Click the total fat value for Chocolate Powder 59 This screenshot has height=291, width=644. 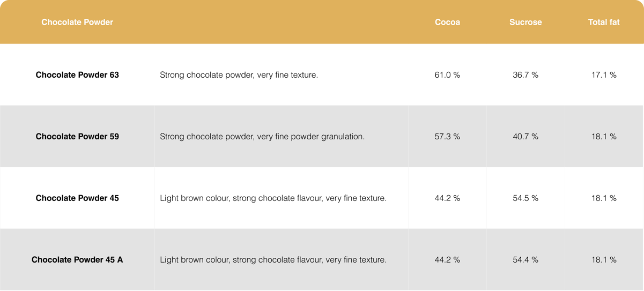tap(604, 137)
